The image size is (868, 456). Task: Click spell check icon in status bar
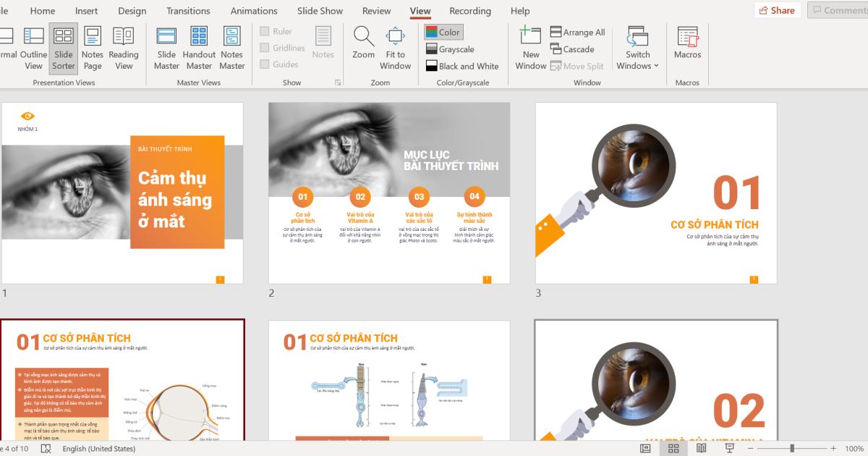[x=46, y=449]
